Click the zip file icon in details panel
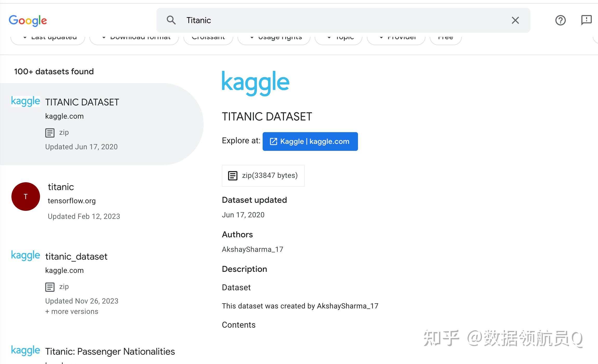The image size is (598, 364). (x=232, y=176)
